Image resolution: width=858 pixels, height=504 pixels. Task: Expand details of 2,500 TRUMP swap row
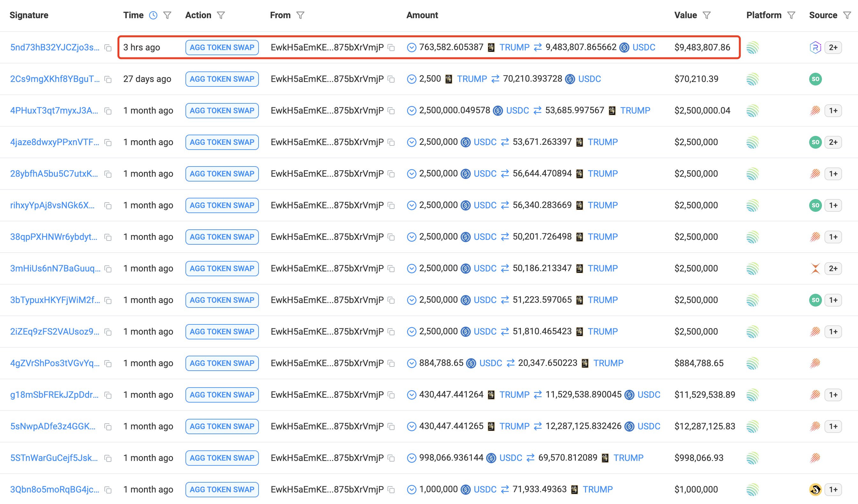(x=411, y=79)
